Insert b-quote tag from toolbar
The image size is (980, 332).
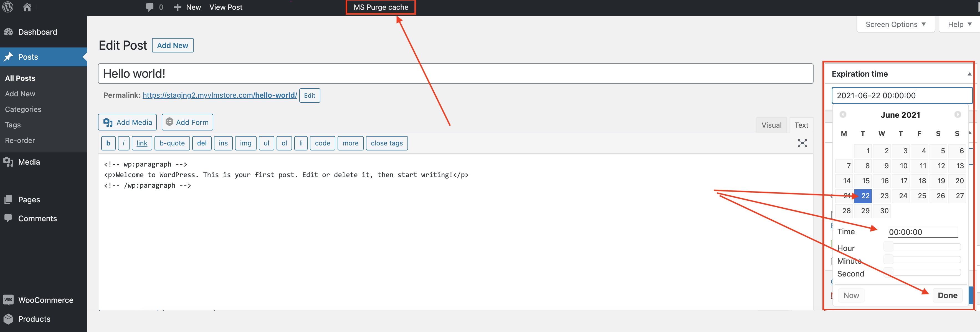[172, 143]
